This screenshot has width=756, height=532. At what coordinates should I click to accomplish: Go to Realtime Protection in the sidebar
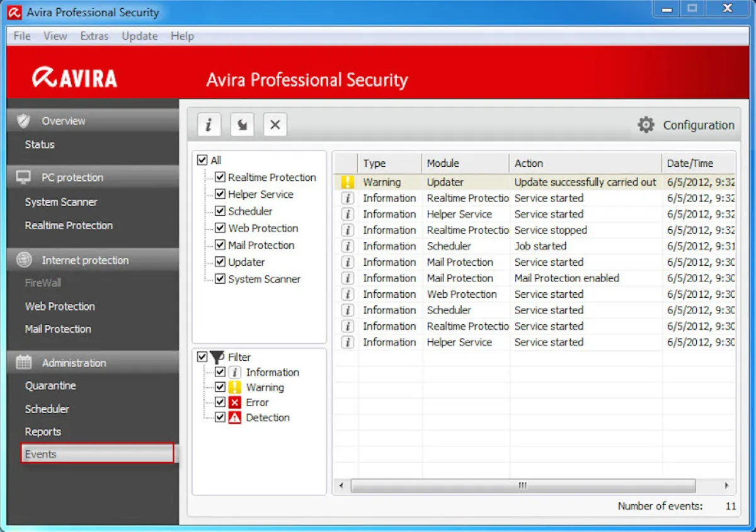pos(69,225)
